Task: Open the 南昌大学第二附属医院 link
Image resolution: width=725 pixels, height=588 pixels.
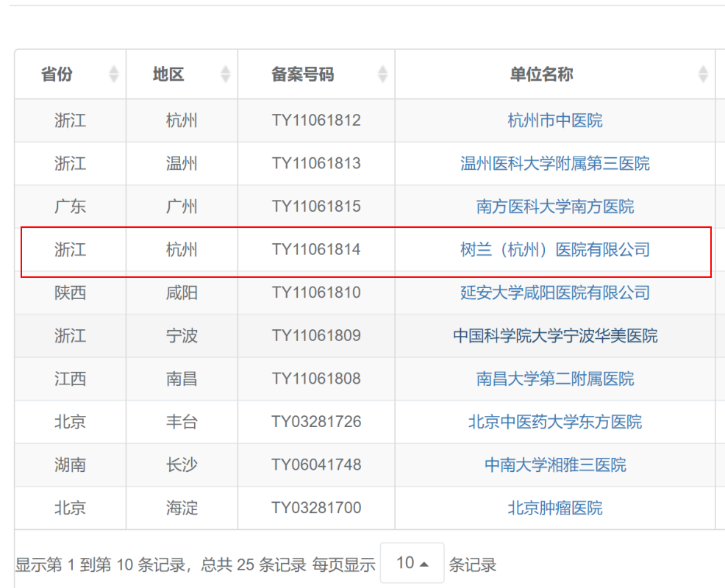Action: pyautogui.click(x=555, y=379)
